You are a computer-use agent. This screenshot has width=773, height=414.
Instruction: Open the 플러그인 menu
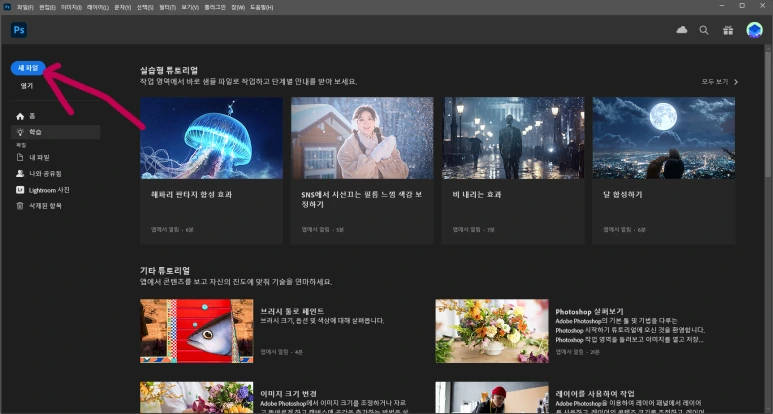[x=215, y=7]
